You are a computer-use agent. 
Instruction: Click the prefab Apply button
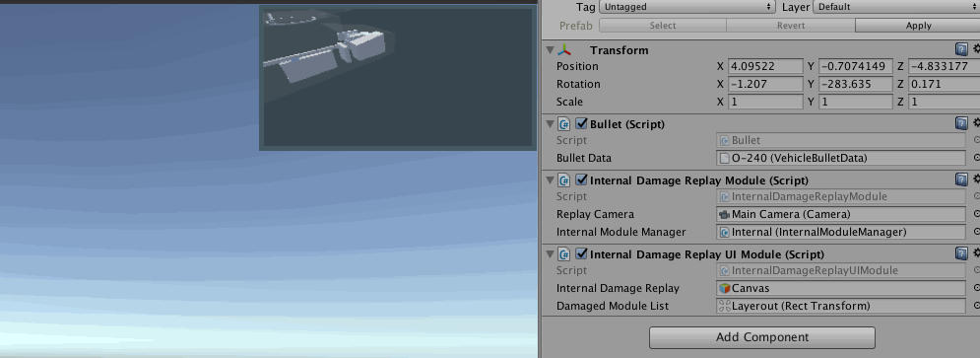918,26
